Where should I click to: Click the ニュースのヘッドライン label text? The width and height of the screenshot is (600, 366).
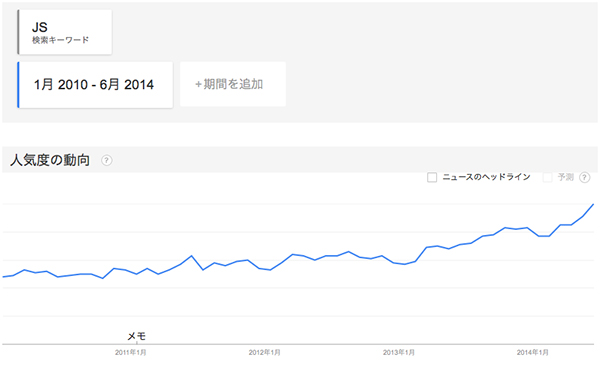486,177
